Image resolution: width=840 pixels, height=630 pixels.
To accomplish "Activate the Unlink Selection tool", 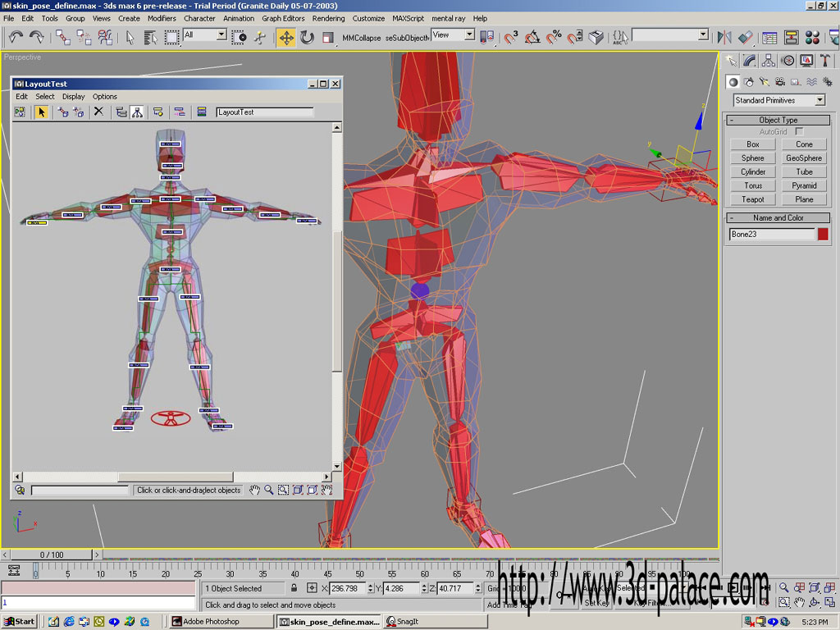I will tap(84, 37).
